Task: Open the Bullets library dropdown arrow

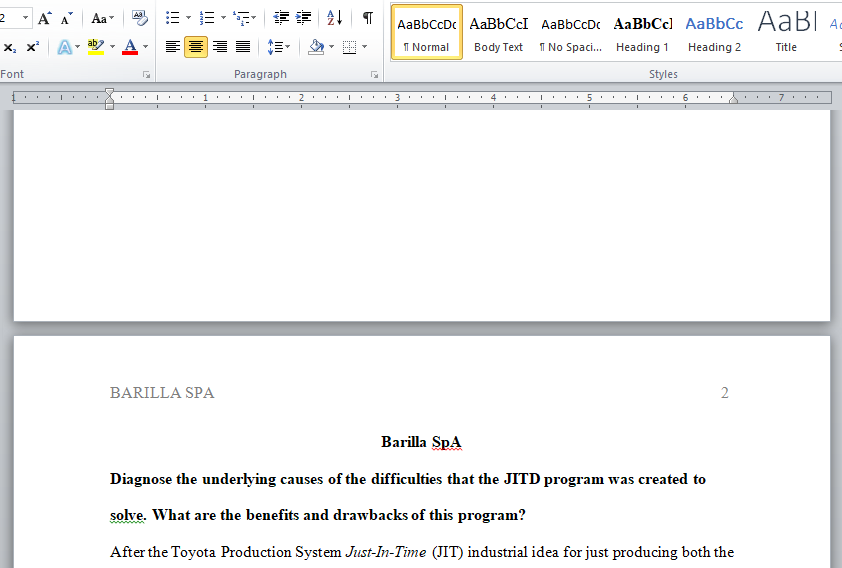Action: click(188, 18)
